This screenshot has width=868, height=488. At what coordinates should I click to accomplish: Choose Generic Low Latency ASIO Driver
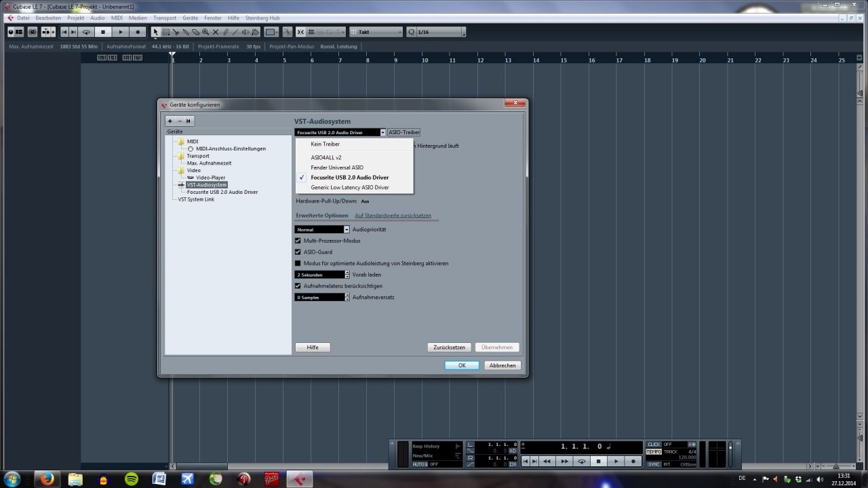[355, 187]
